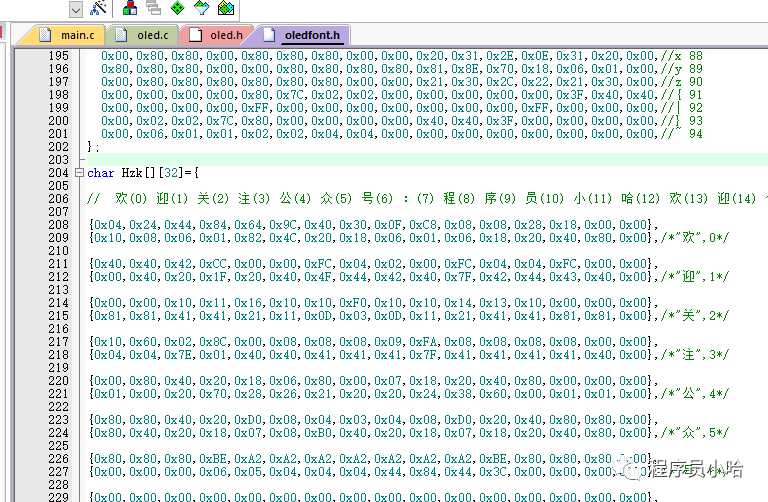Viewport: 768px width, 502px height.
Task: Click line number 221 in the gutter
Action: pyautogui.click(x=58, y=394)
